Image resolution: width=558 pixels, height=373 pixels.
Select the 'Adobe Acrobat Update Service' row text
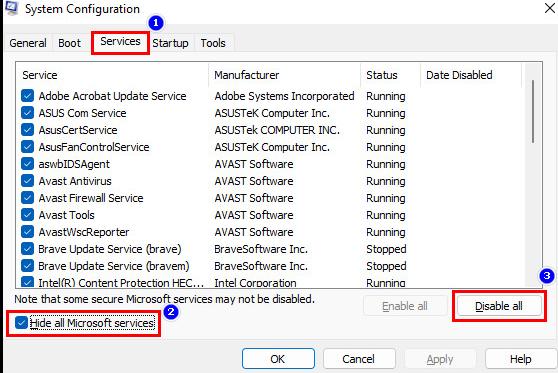pyautogui.click(x=112, y=96)
